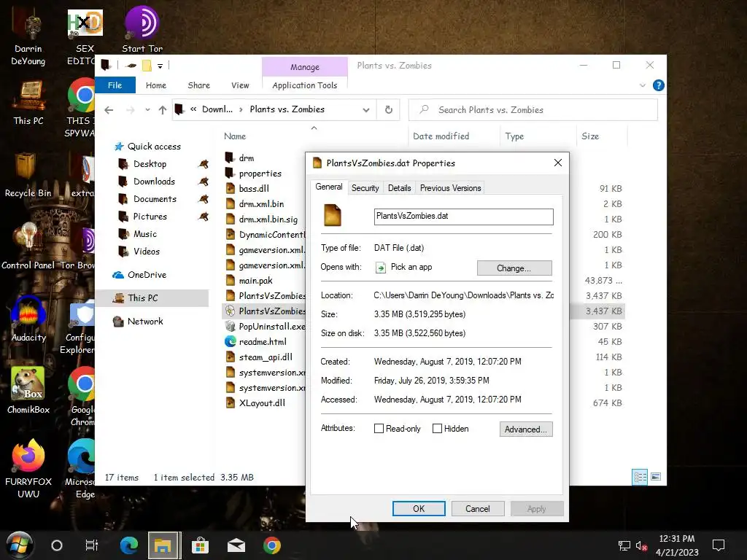Open the Start Tor desktop icon
This screenshot has width=747, height=560.
tap(142, 28)
